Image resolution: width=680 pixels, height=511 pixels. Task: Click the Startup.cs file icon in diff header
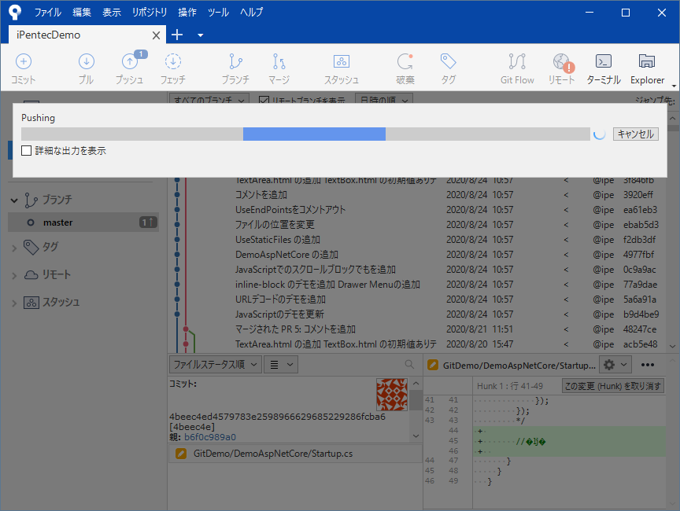pyautogui.click(x=432, y=365)
